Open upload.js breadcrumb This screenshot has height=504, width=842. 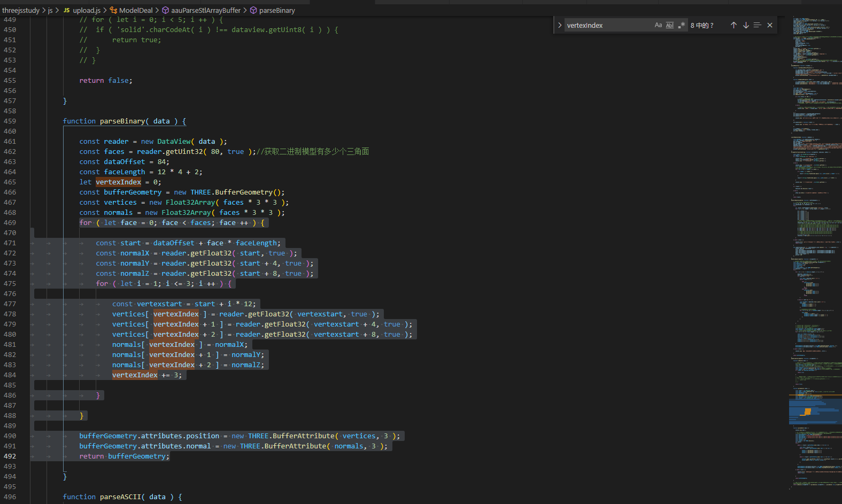point(87,10)
